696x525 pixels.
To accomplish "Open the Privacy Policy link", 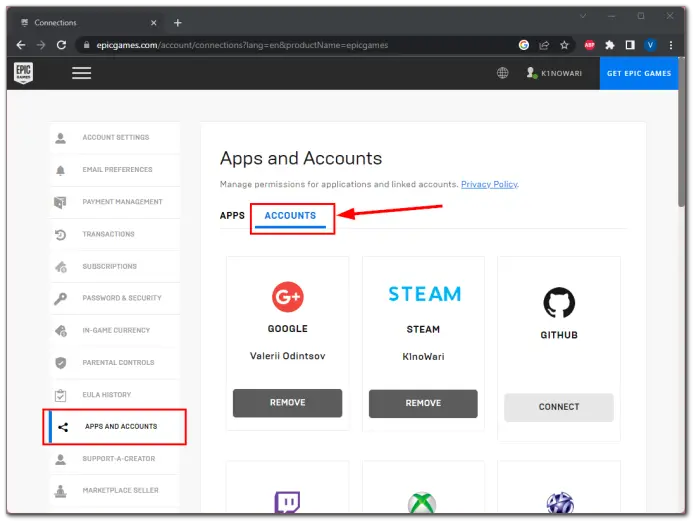I will (489, 184).
